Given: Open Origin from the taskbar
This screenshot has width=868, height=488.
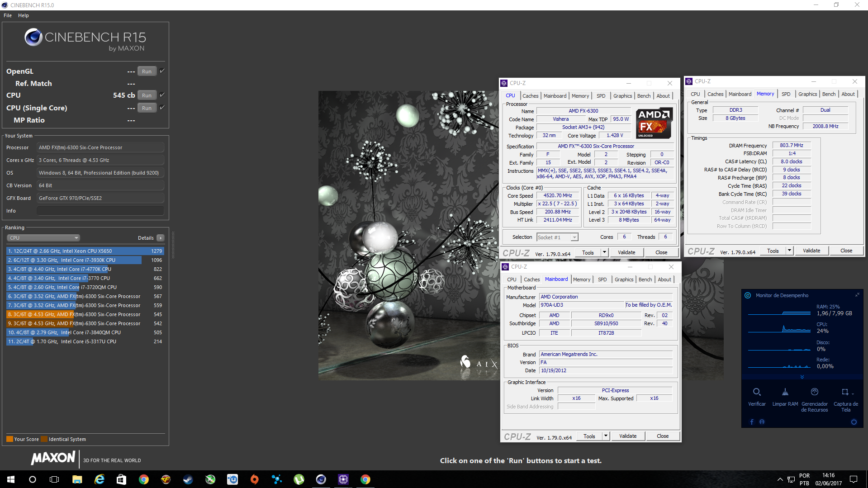Looking at the screenshot, I should tap(255, 479).
